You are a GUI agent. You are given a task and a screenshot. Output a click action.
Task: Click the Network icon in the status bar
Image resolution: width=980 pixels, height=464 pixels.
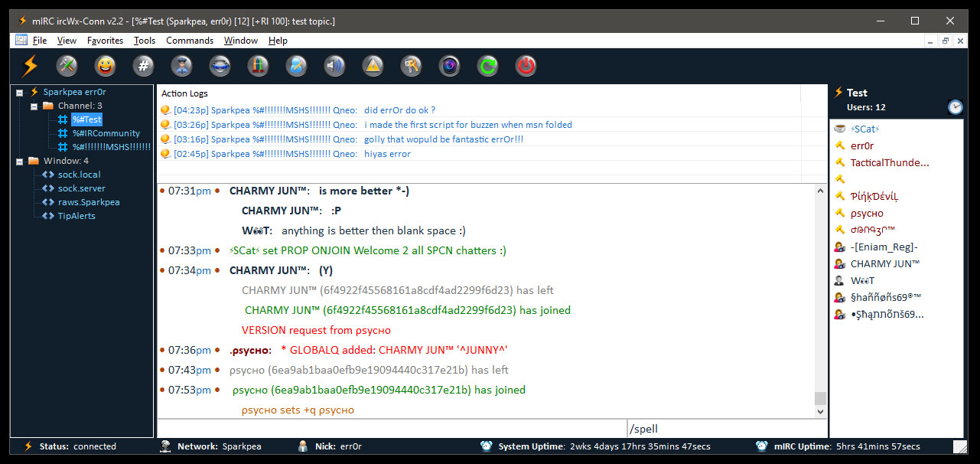[165, 446]
